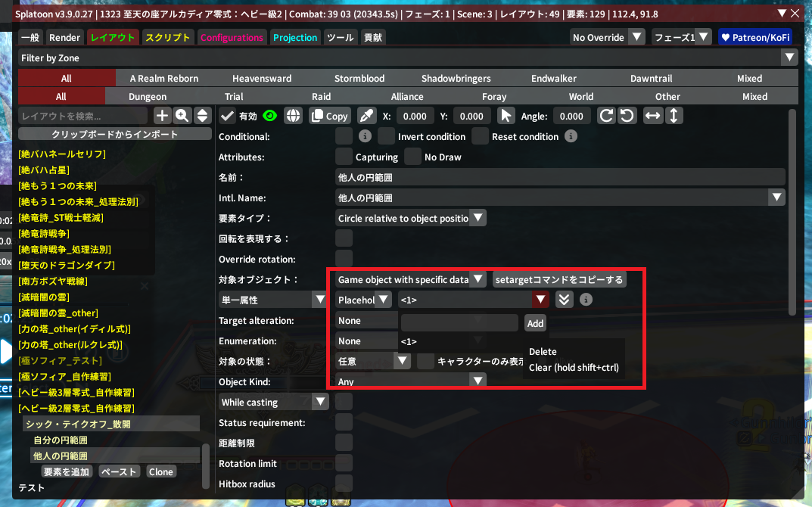Image resolution: width=812 pixels, height=507 pixels.
Task: Tick the Capturing attribute checkbox
Action: point(344,157)
